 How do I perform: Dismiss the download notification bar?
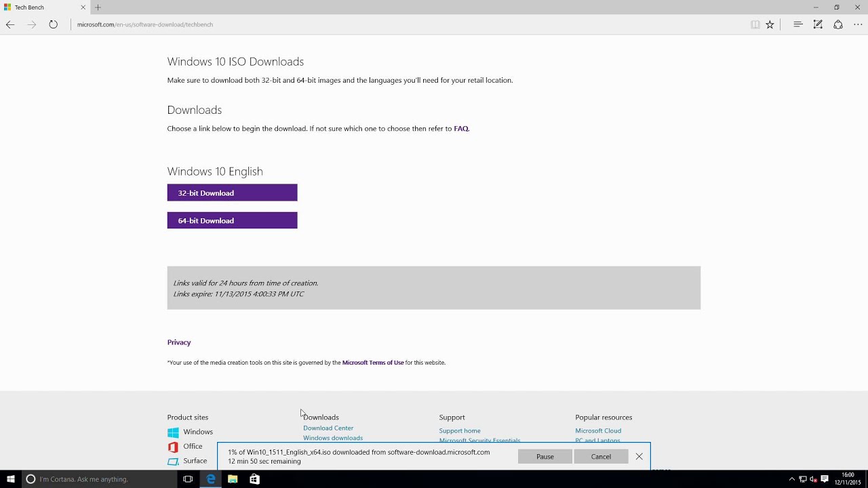point(639,457)
